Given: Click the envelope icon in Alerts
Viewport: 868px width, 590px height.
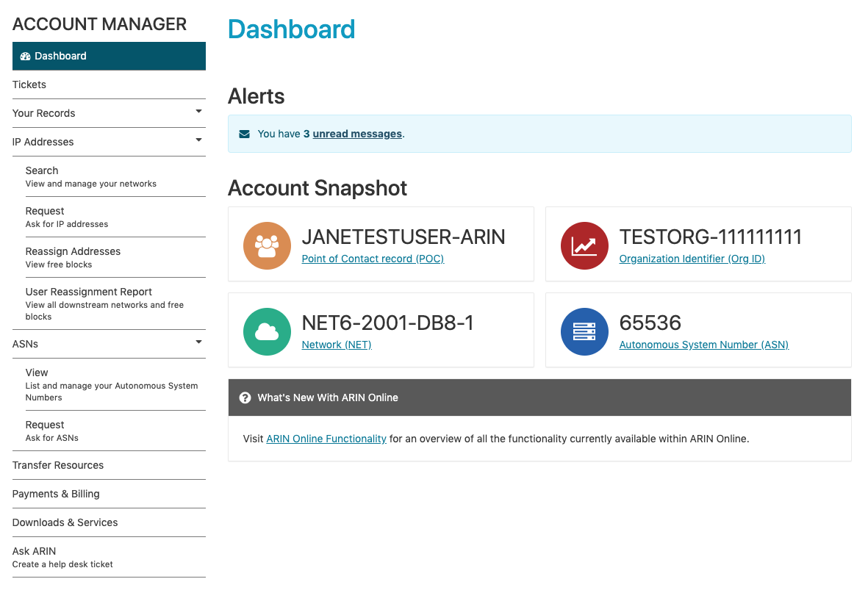Looking at the screenshot, I should pyautogui.click(x=244, y=134).
